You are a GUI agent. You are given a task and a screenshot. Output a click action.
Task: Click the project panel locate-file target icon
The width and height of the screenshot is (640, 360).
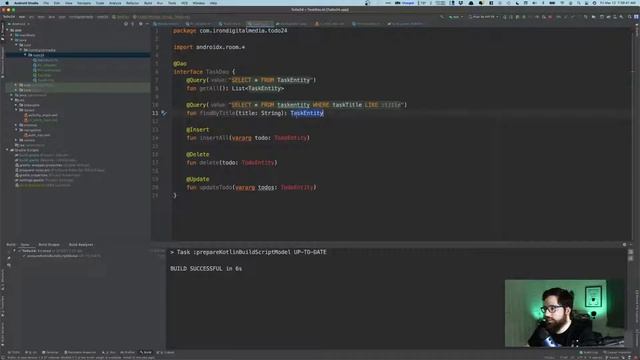126,24
